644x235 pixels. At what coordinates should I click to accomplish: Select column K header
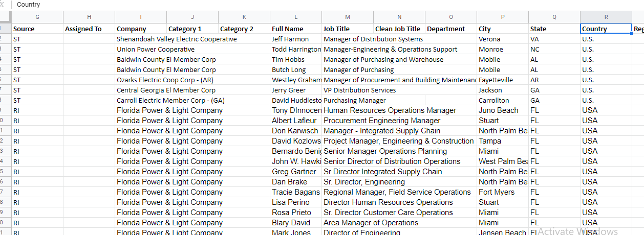244,17
